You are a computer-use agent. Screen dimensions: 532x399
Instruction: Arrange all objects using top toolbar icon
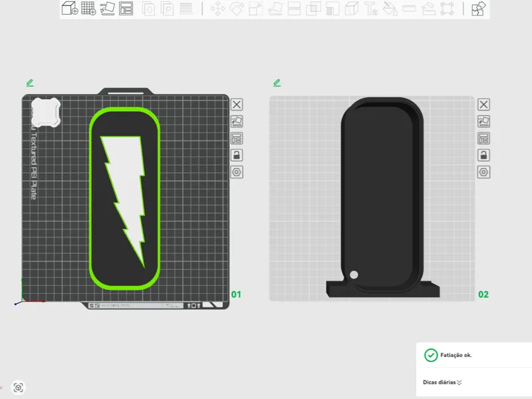[x=126, y=8]
